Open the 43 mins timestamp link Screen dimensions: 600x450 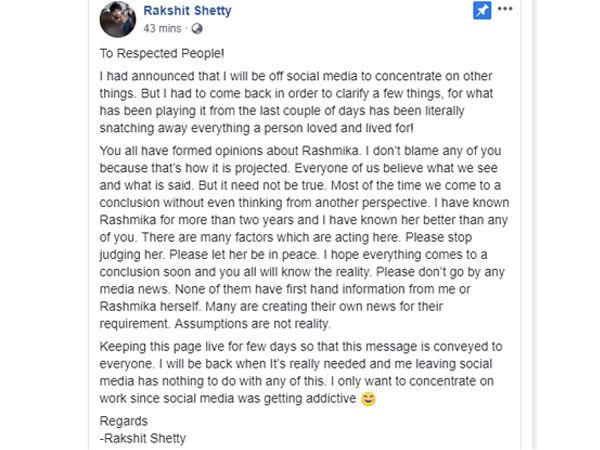(162, 28)
